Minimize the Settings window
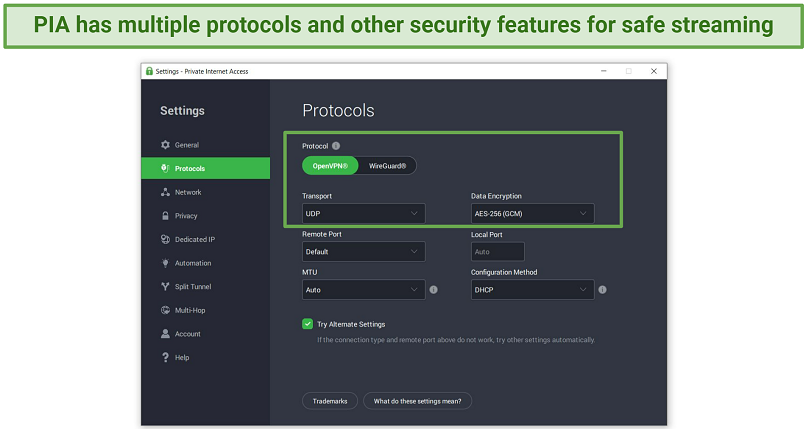Screen dimensions: 806x429 [604, 71]
